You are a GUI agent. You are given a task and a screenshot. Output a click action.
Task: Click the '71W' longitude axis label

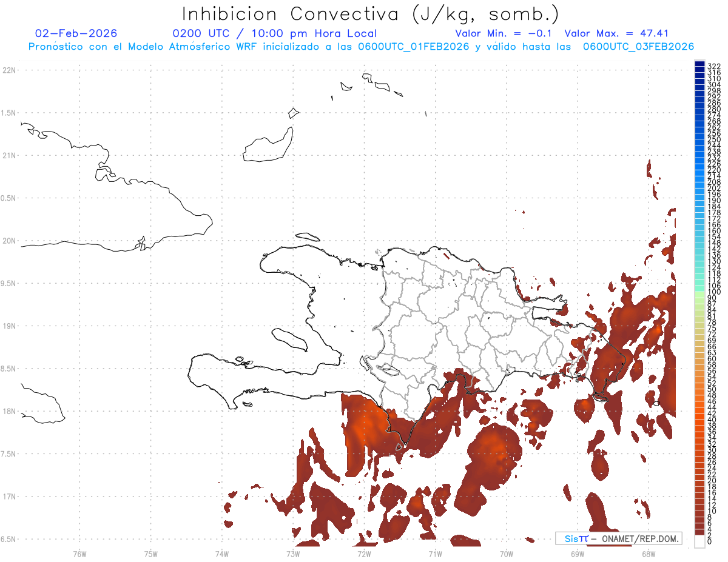tap(435, 553)
